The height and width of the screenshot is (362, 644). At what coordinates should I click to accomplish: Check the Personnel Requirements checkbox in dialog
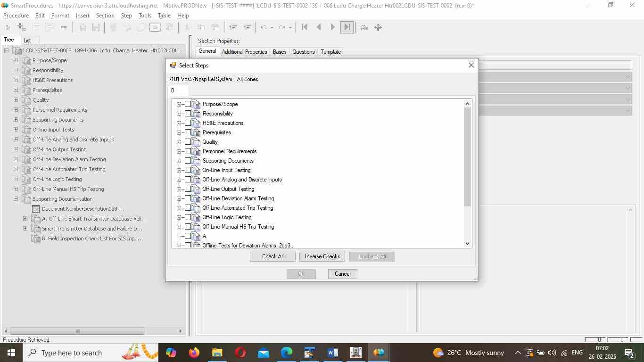click(x=188, y=151)
